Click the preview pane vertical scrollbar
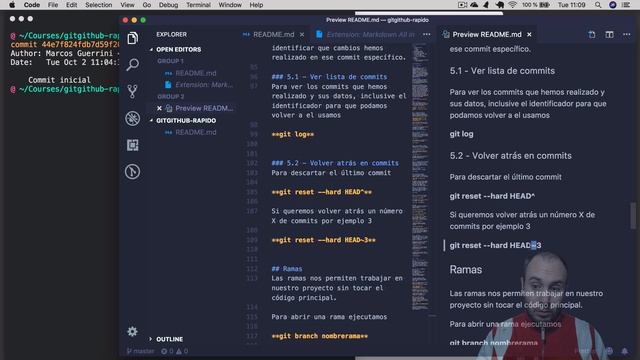 coord(633,215)
